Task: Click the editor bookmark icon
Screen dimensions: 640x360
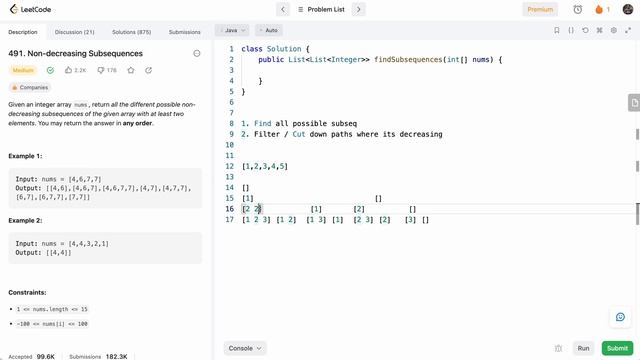Action: coord(557,30)
